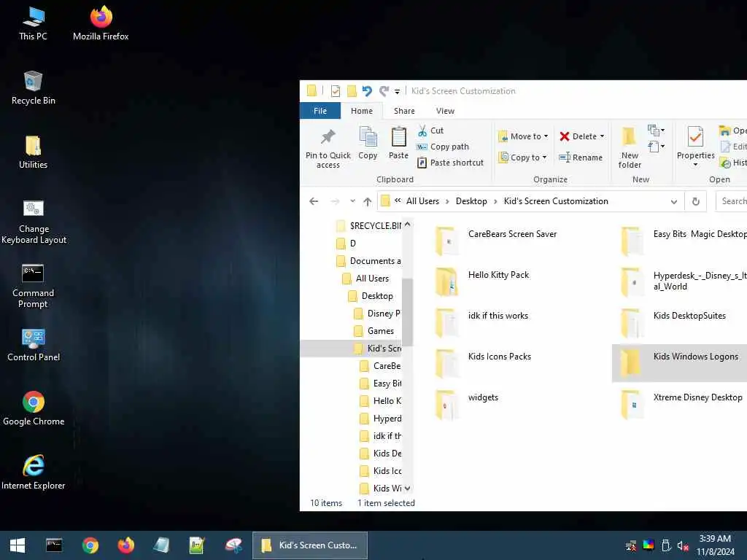Switch to the Home ribbon tab

(x=362, y=111)
